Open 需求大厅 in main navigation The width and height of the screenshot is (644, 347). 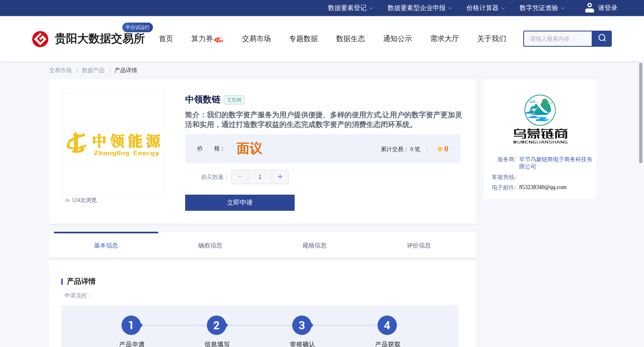click(x=445, y=39)
